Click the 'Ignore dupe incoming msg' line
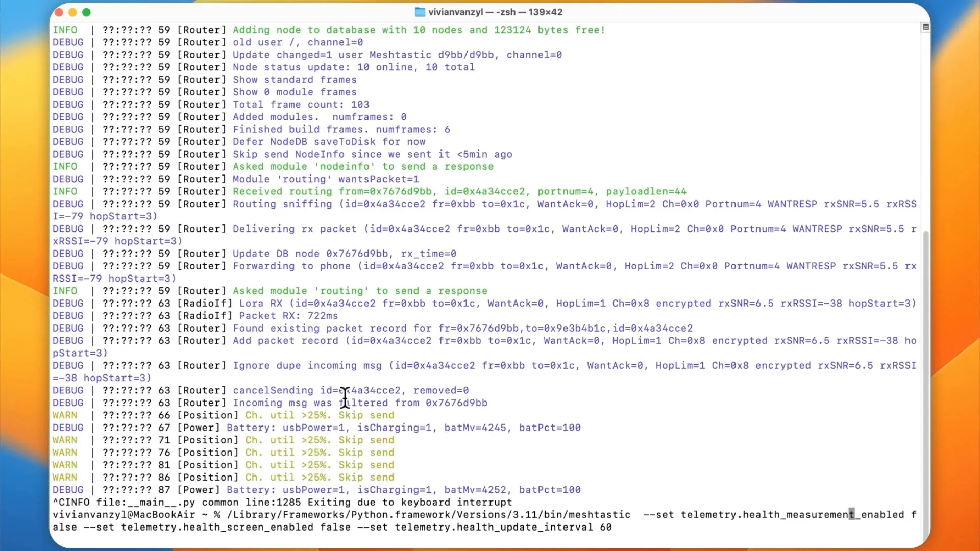 pos(485,372)
